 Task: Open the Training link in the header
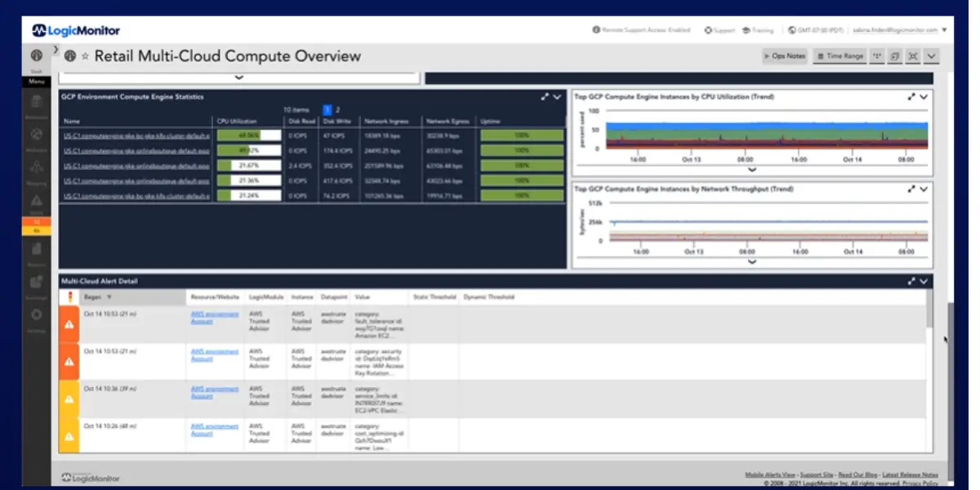click(758, 30)
